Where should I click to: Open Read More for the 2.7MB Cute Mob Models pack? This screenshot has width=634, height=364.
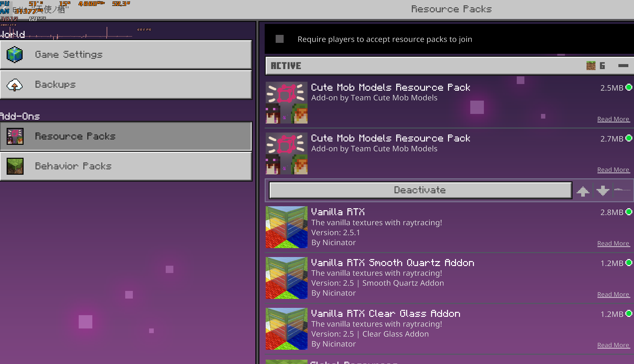pos(613,170)
